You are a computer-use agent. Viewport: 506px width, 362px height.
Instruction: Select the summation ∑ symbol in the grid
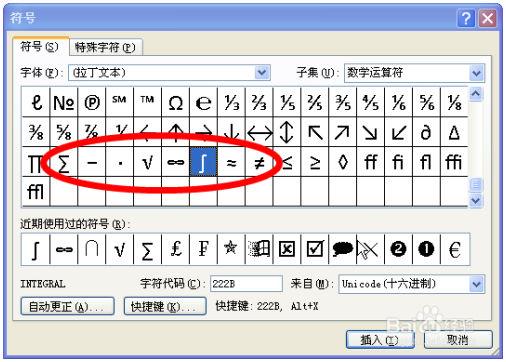pyautogui.click(x=64, y=162)
